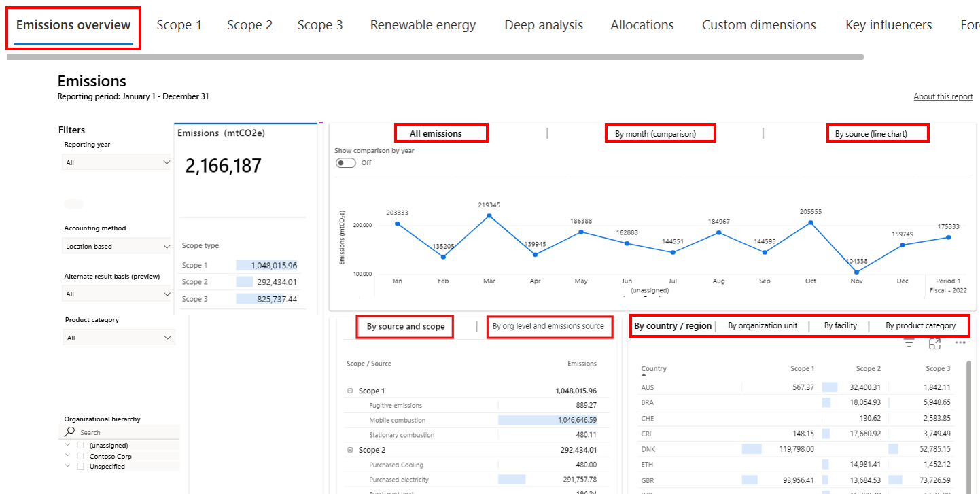Click the AUS country row

797,387
